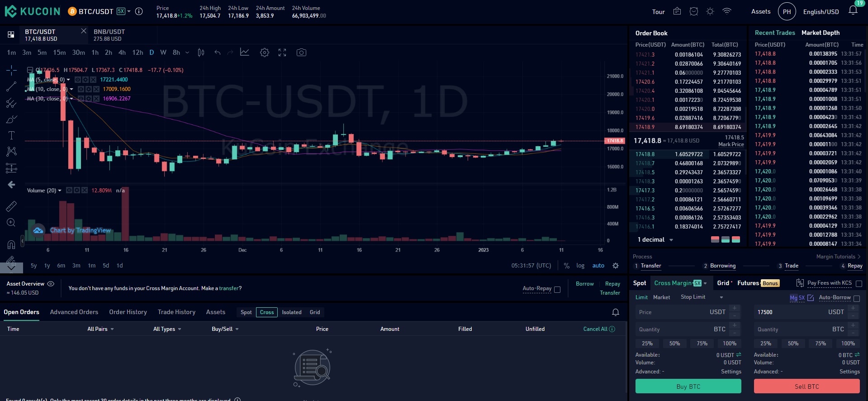
Task: Toggle light/dark theme sun icon
Action: pos(710,11)
